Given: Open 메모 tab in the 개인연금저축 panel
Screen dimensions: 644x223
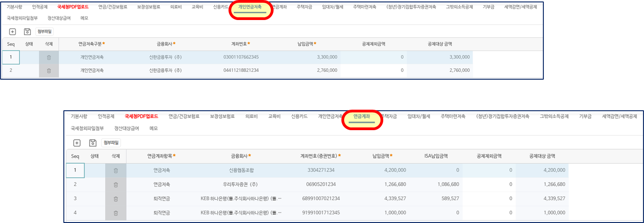Looking at the screenshot, I should (x=84, y=18).
